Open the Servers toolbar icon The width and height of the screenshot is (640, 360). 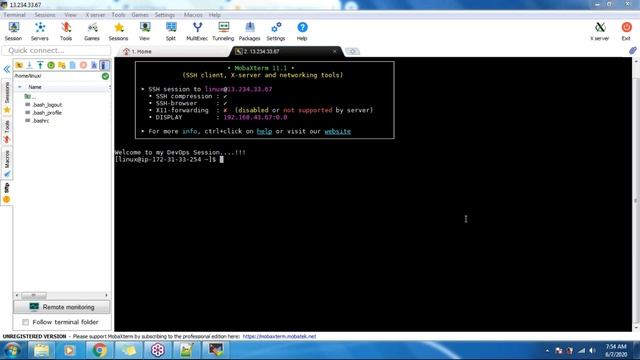[x=40, y=31]
